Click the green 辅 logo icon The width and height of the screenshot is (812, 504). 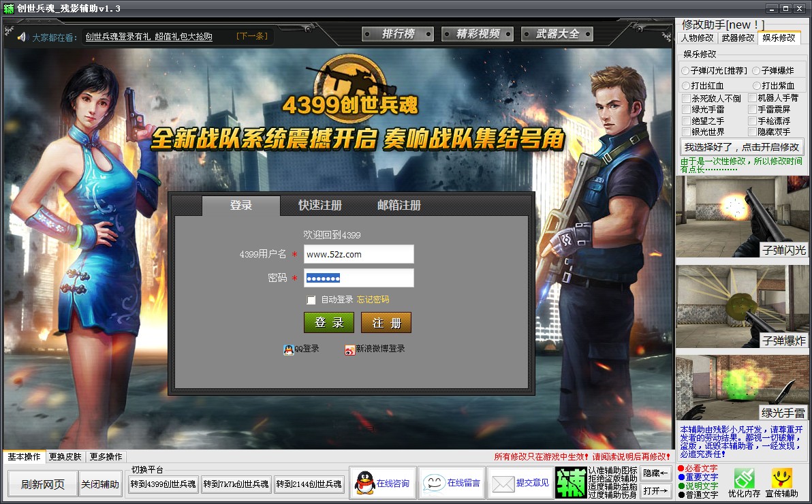coord(570,483)
